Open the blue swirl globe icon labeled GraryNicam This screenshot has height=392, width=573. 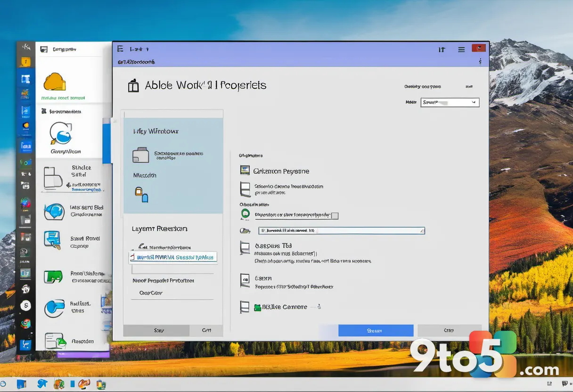(x=61, y=134)
